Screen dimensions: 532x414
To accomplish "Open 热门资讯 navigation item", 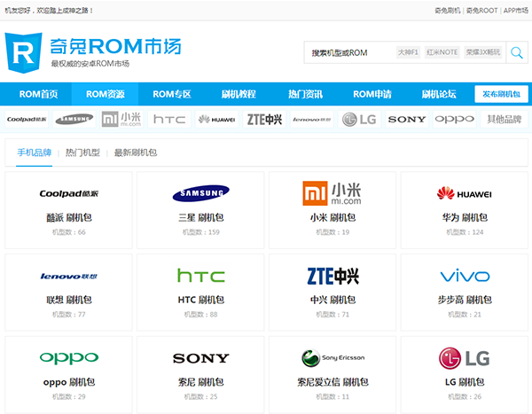I will (305, 94).
